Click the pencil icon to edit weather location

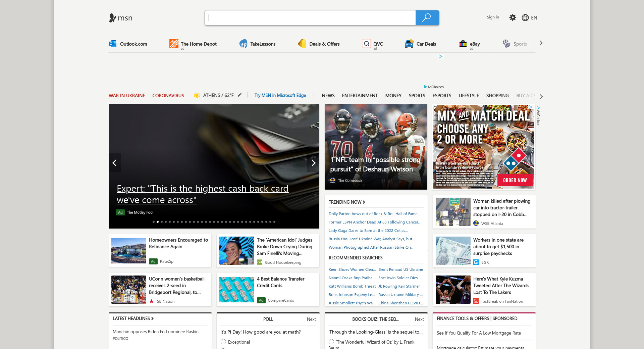pyautogui.click(x=239, y=95)
